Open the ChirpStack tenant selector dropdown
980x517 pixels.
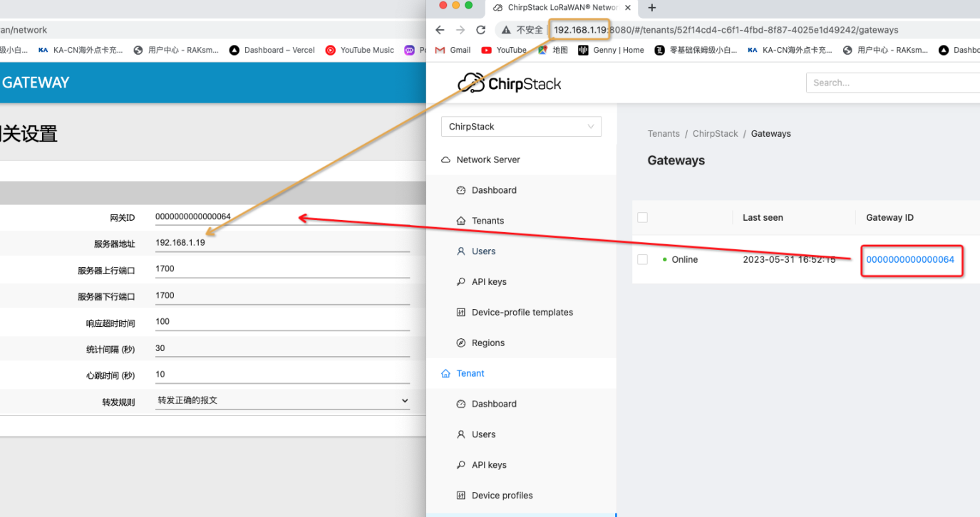pos(521,127)
